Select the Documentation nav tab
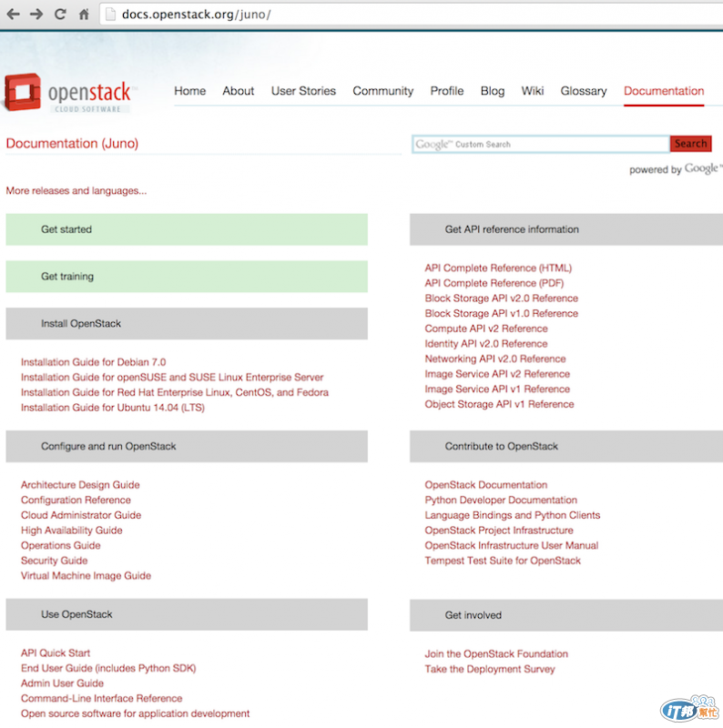 664,91
